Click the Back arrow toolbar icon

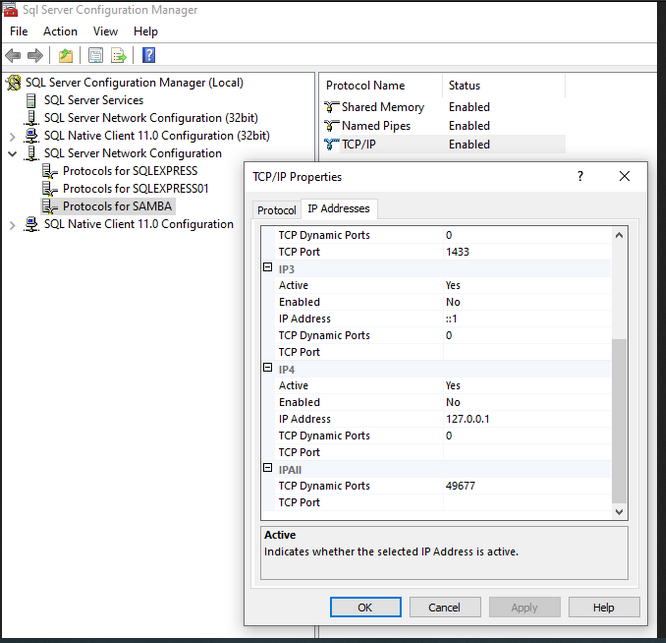click(13, 55)
